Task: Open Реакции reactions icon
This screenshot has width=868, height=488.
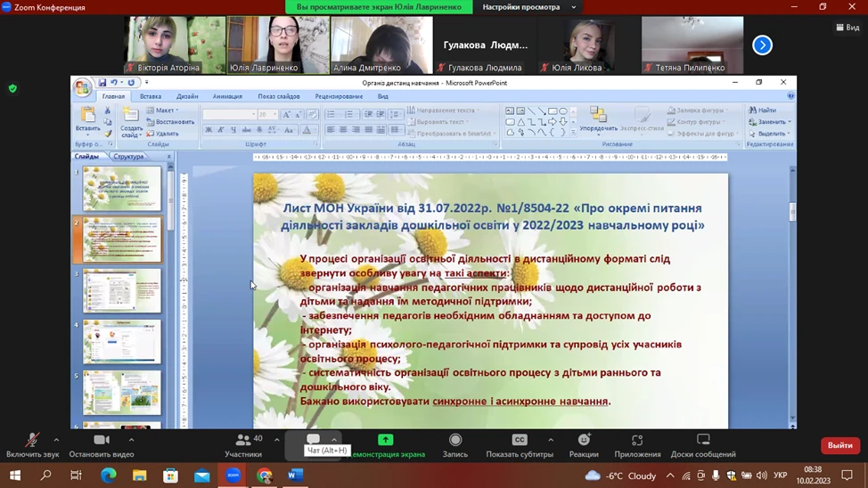Action: [x=584, y=440]
